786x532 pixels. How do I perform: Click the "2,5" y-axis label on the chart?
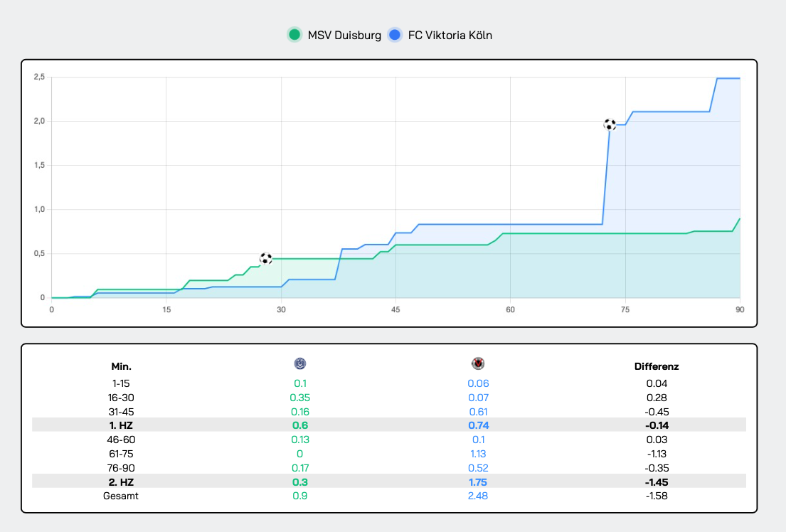(39, 78)
